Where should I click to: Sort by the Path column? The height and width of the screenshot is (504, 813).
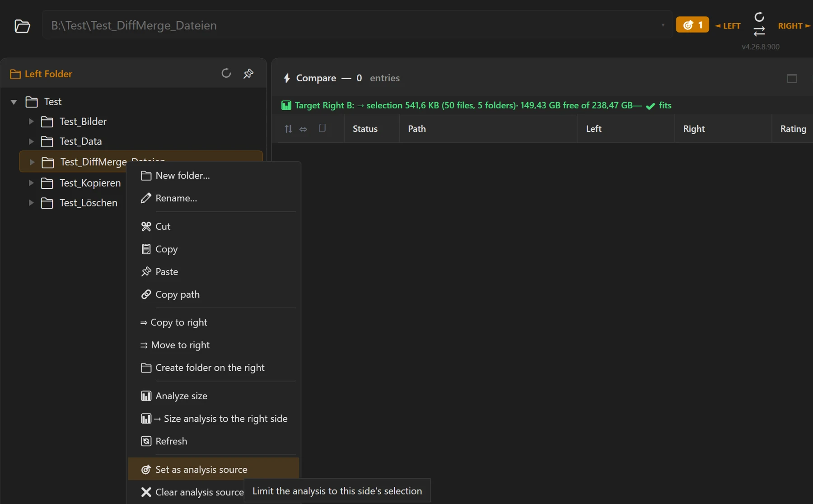pos(488,129)
